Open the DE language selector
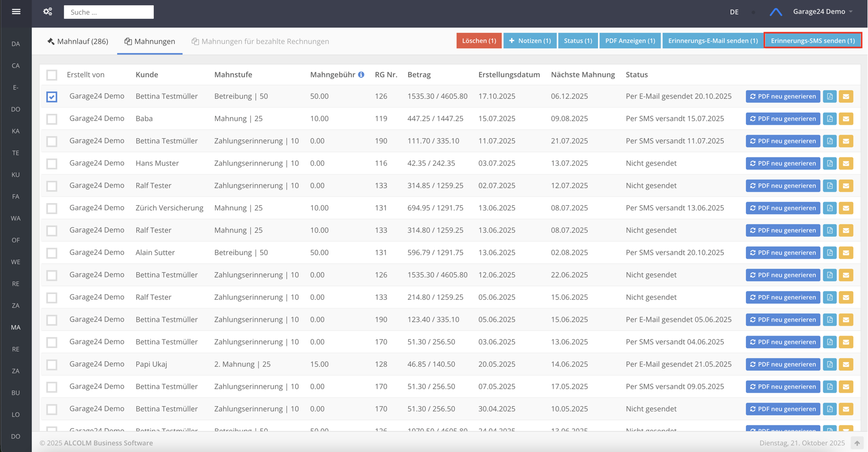 pyautogui.click(x=734, y=12)
